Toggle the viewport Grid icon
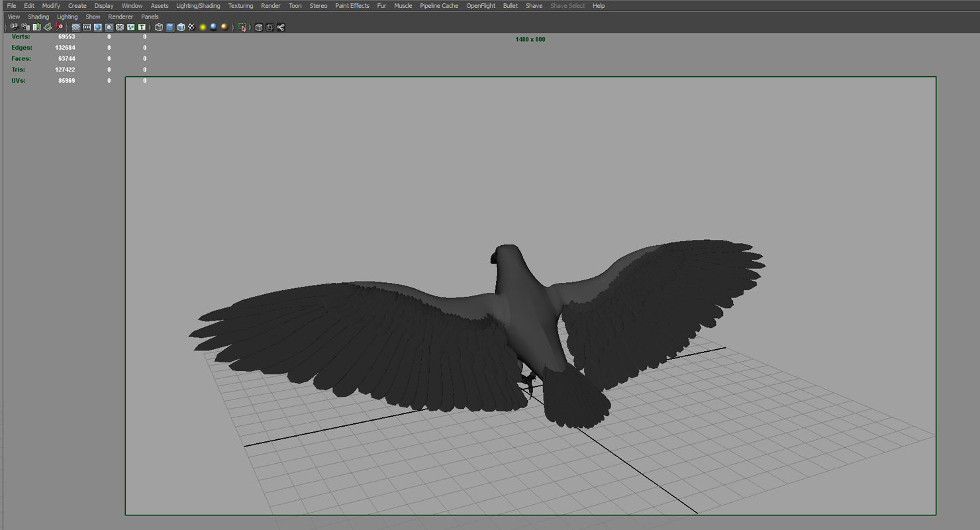Viewport: 980px width, 530px height. coord(75,27)
